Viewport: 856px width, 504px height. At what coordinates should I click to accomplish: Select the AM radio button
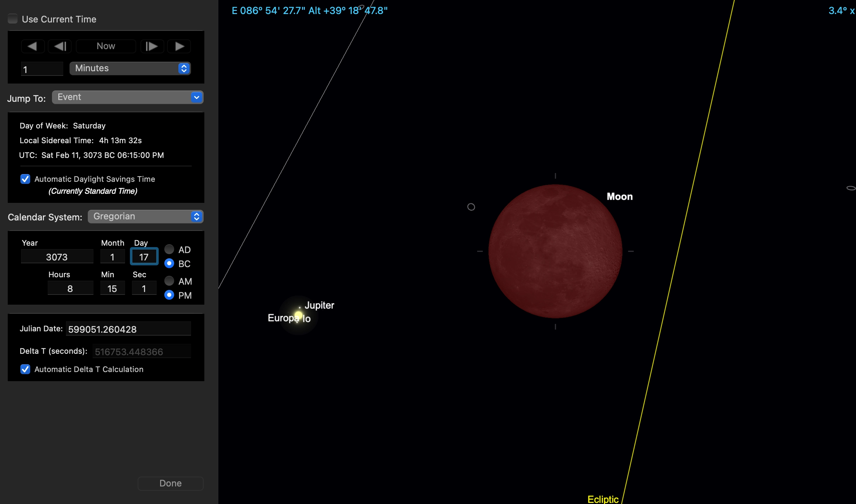(169, 281)
